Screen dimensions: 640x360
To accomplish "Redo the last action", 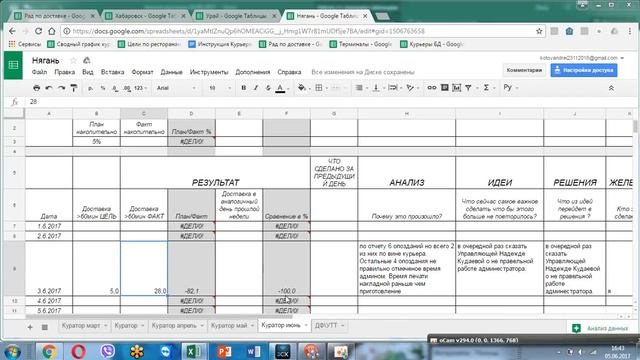I will tap(61, 88).
